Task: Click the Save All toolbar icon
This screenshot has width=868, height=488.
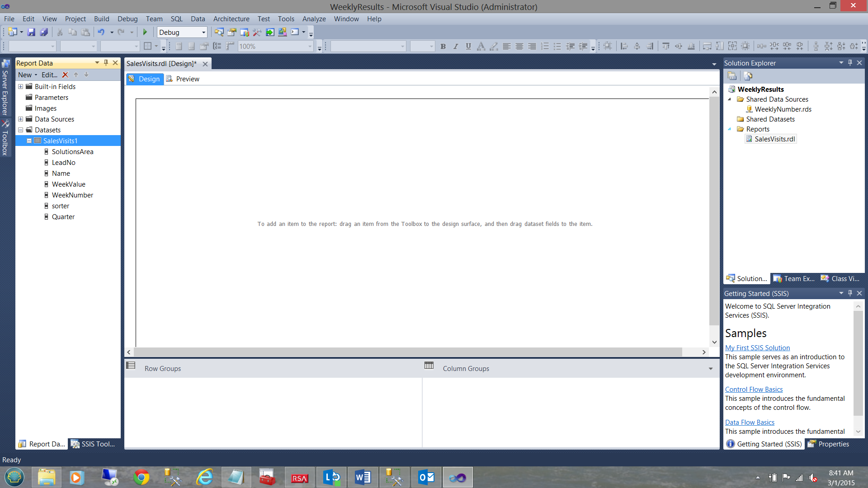Action: (44, 32)
